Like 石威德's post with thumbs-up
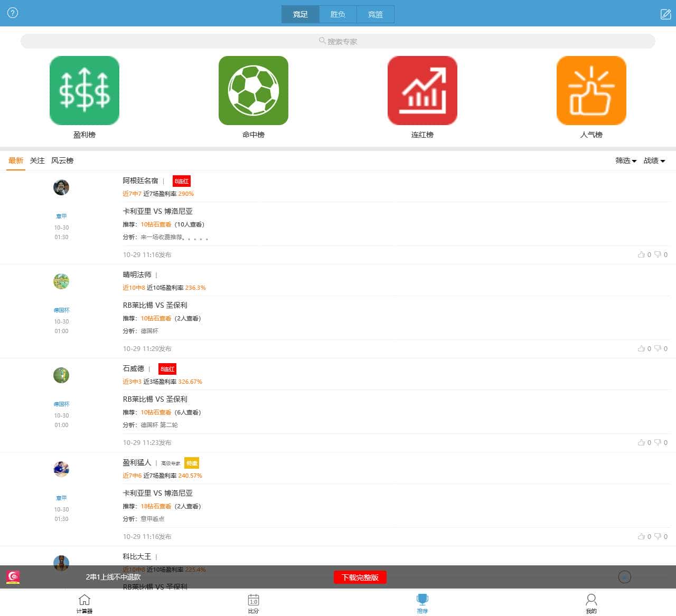 tap(641, 442)
